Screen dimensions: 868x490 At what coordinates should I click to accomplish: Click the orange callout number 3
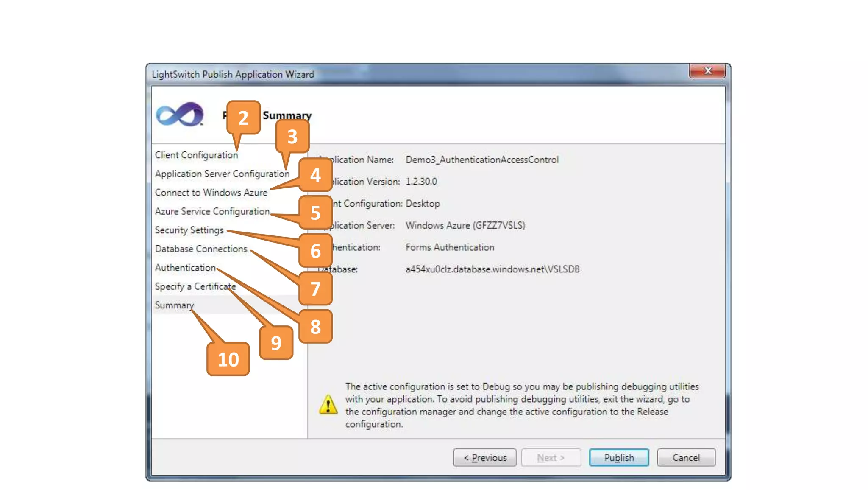pos(292,137)
